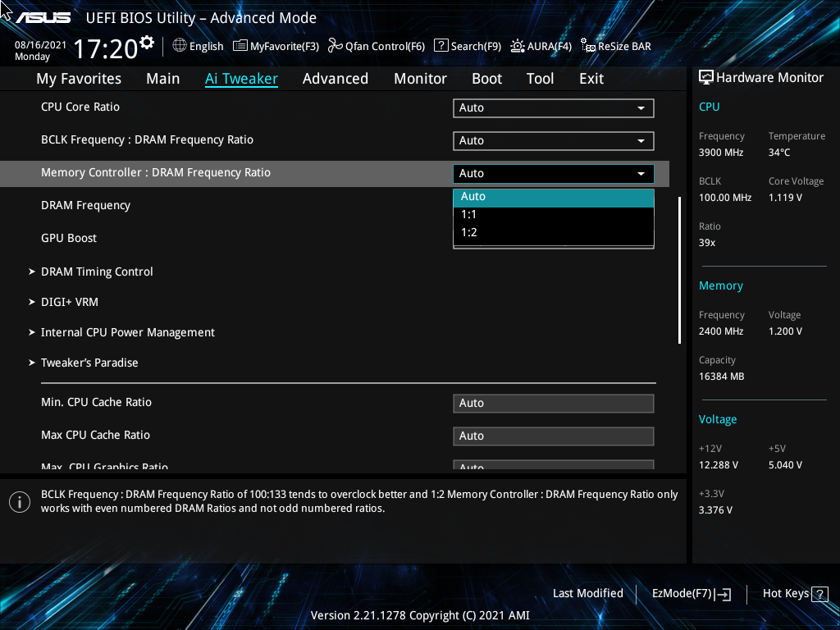Click the settings list scrollbar
The width and height of the screenshot is (840, 630).
[680, 270]
